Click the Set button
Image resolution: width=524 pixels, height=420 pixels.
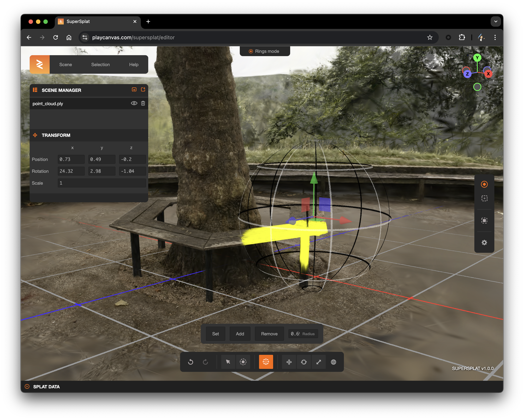pos(215,334)
